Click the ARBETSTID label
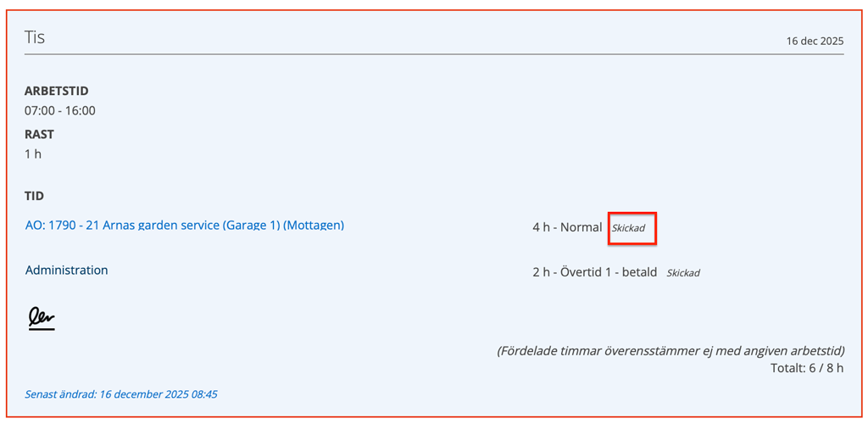This screenshot has height=424, width=868. [x=57, y=91]
